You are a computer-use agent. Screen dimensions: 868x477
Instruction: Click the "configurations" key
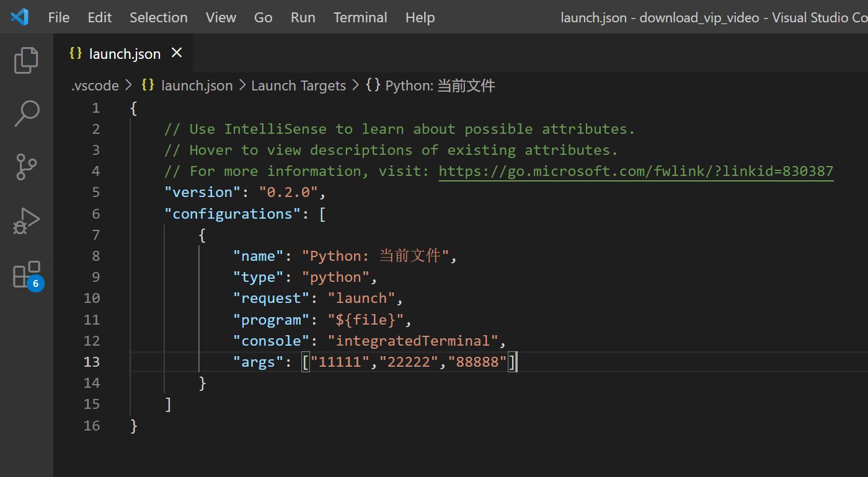click(232, 214)
